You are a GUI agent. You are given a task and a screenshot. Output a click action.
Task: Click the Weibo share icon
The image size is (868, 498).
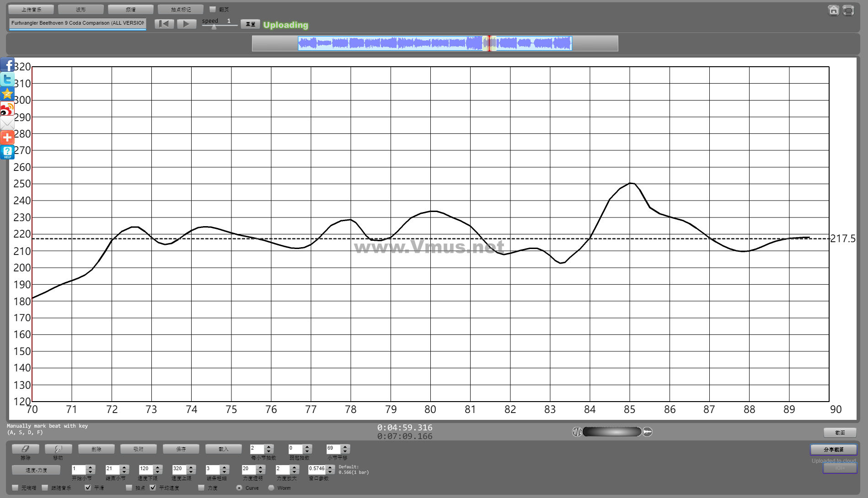pyautogui.click(x=7, y=109)
